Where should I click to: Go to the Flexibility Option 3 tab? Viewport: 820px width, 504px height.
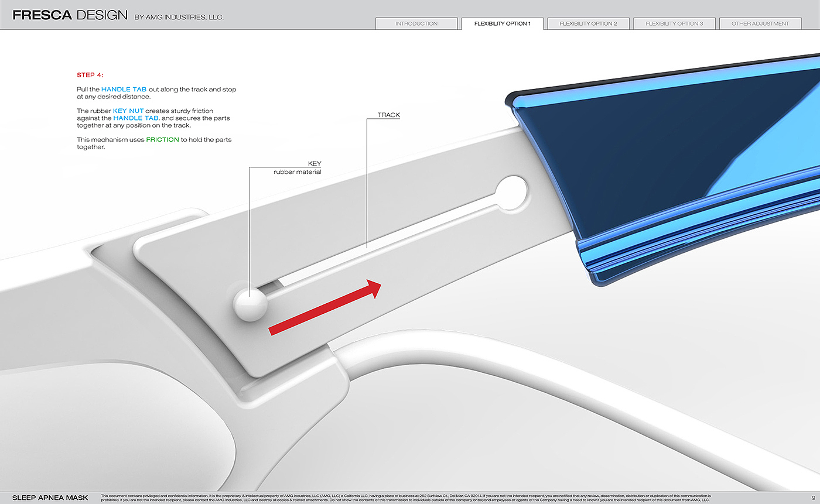(x=674, y=23)
